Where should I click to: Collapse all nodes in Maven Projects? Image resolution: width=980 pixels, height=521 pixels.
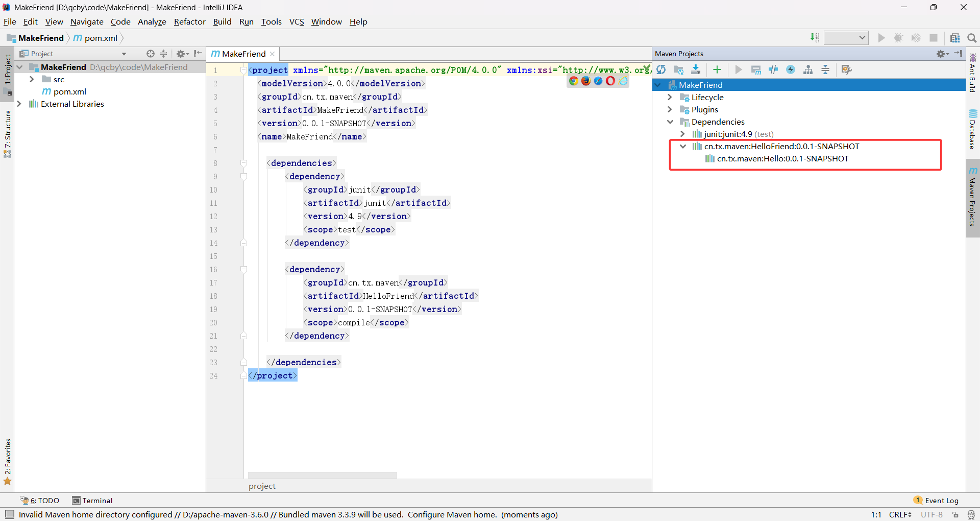coord(825,69)
